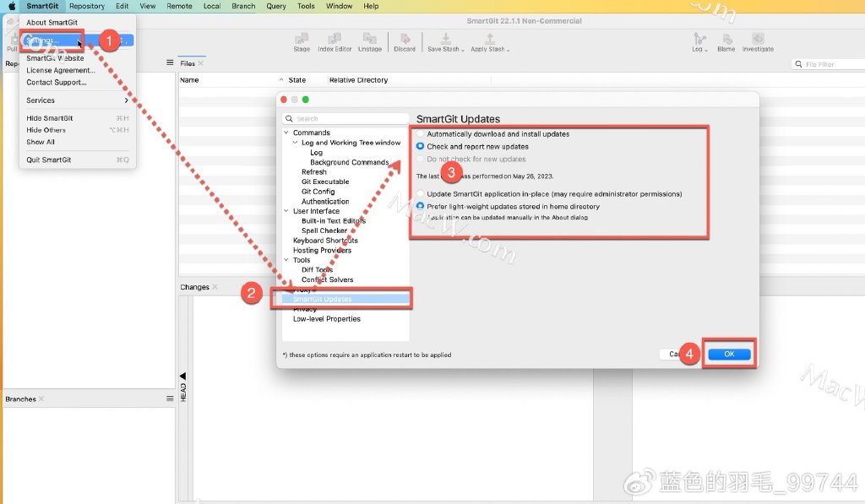Open the Log dropdown arrow
The image size is (865, 504).
[706, 50]
